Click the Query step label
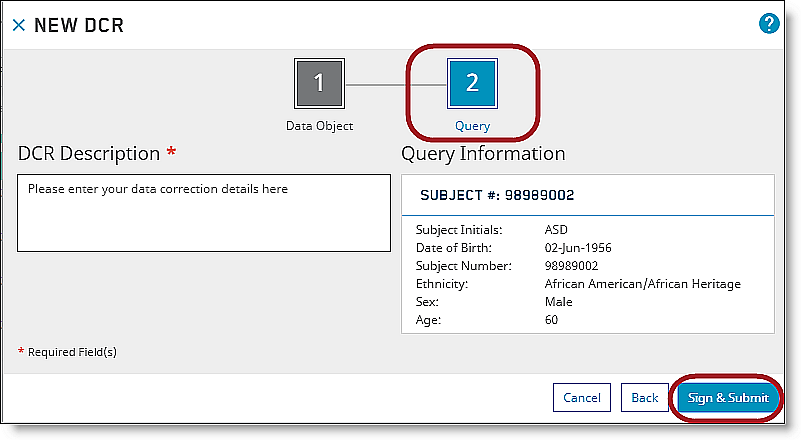 click(x=473, y=126)
